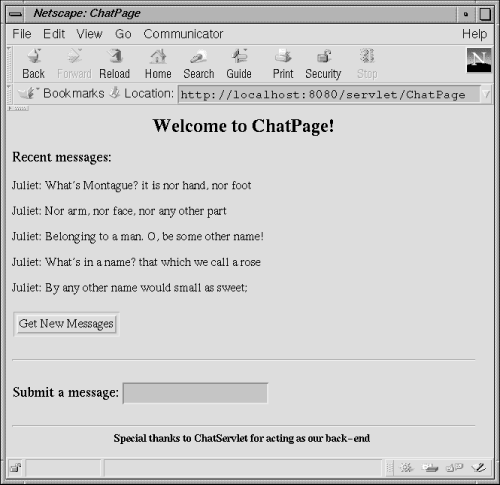Collapse the navigation toolbar using its left handle
This screenshot has width=500, height=485.
coord(9,64)
